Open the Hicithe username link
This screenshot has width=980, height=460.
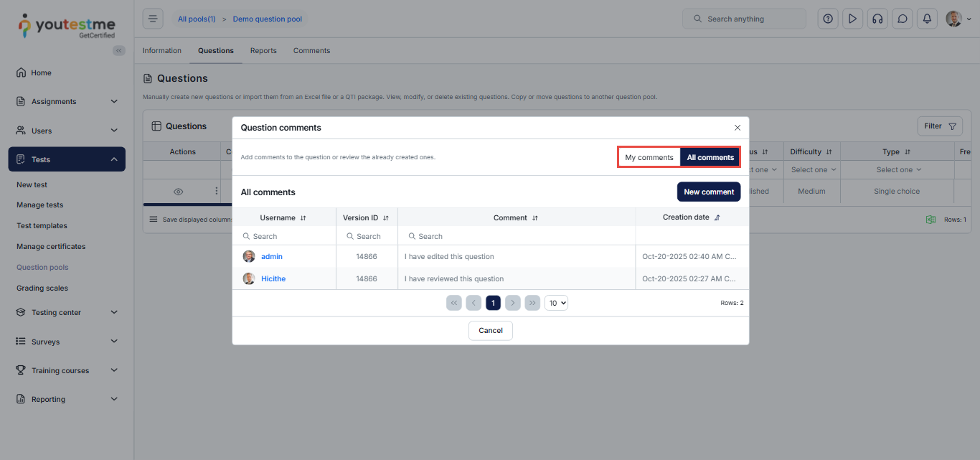pos(273,278)
